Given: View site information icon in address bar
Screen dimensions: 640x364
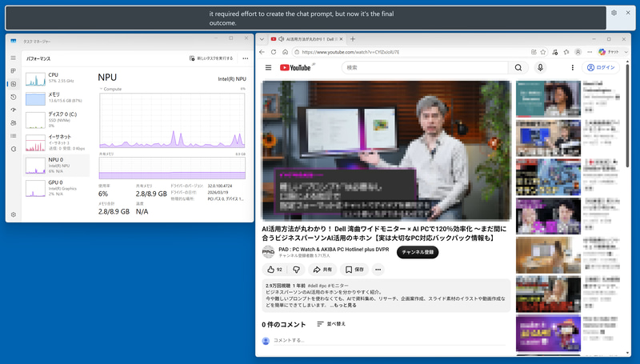Looking at the screenshot, I should 297,52.
